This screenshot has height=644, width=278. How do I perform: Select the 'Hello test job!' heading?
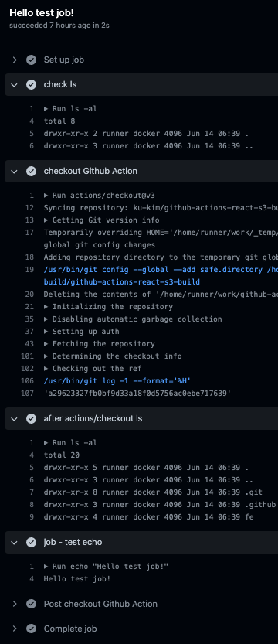(x=42, y=13)
